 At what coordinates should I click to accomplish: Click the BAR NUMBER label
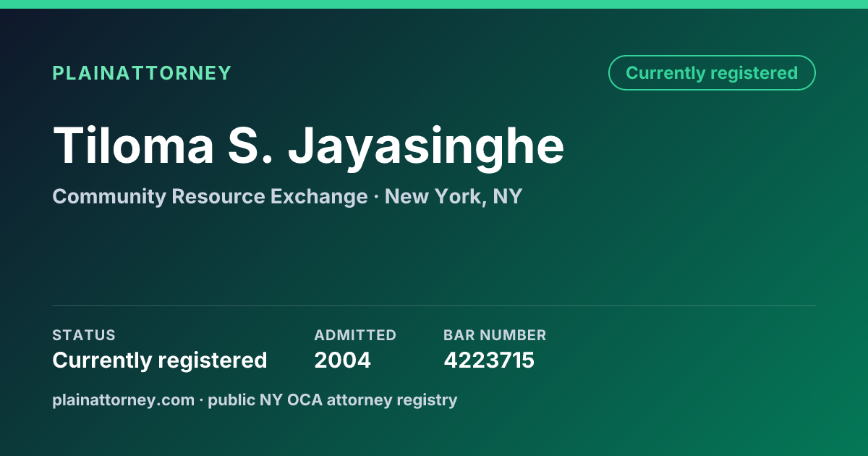[x=495, y=335]
